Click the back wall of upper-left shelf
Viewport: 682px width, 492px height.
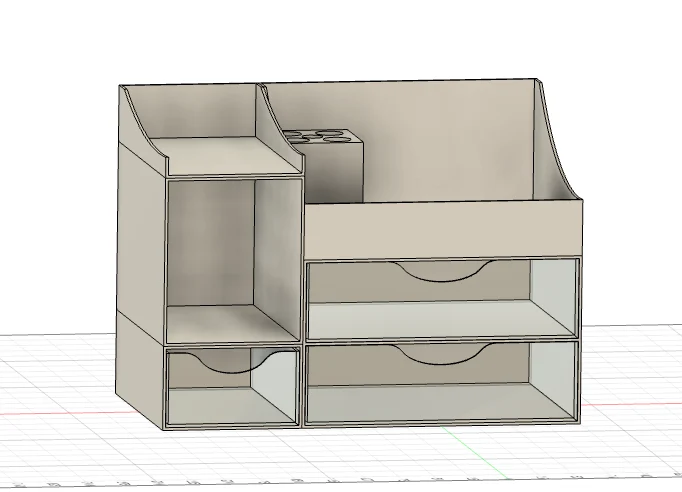pyautogui.click(x=204, y=112)
